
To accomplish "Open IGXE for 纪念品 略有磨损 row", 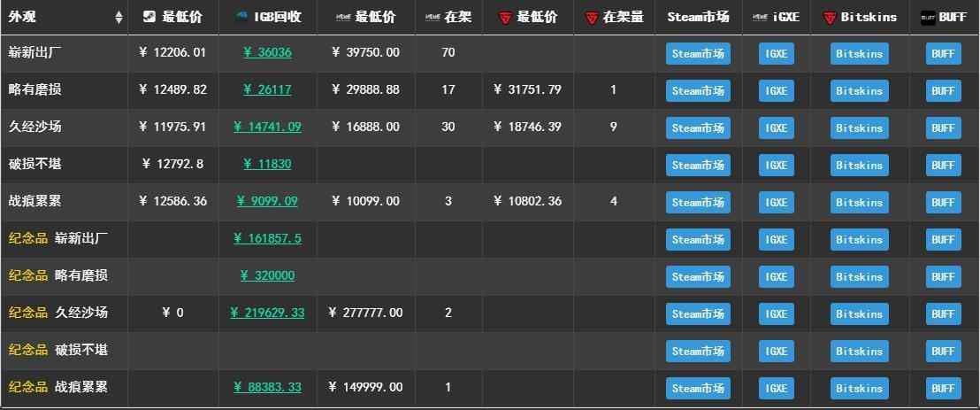I will point(777,276).
